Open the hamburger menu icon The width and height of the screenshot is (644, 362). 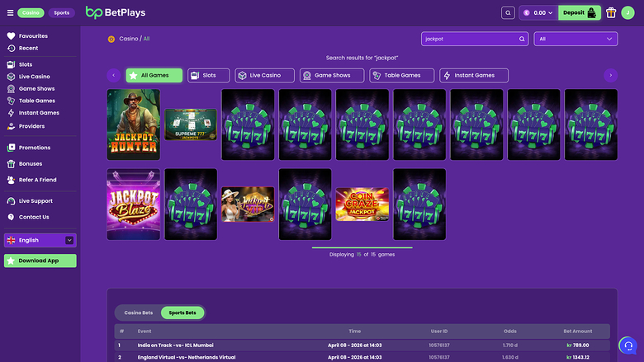(10, 12)
